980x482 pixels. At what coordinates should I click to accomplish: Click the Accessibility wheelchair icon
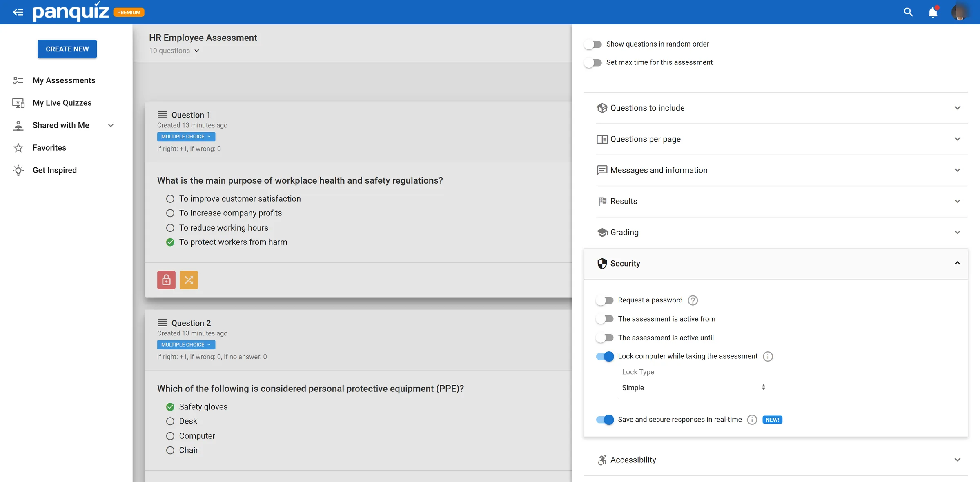pos(602,460)
